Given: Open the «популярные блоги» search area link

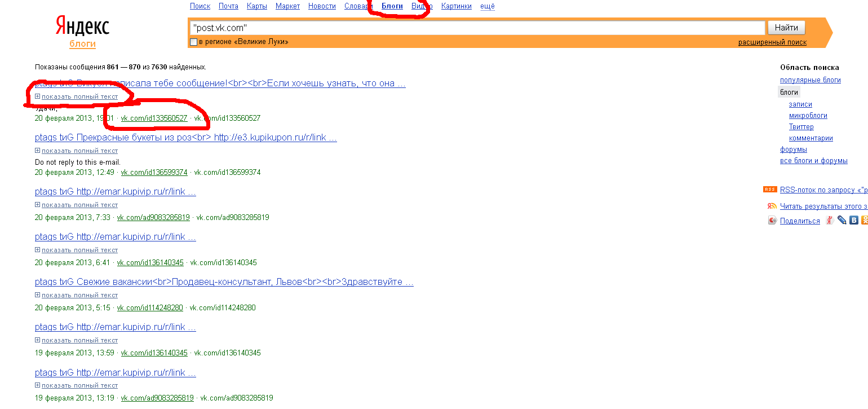Looking at the screenshot, I should click(811, 80).
